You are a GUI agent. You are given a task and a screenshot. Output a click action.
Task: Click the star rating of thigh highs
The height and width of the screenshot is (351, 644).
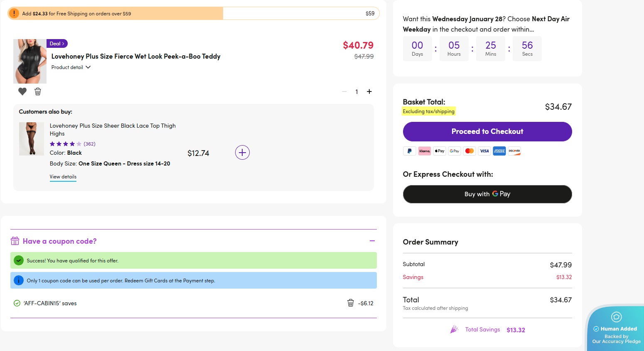[x=66, y=144]
